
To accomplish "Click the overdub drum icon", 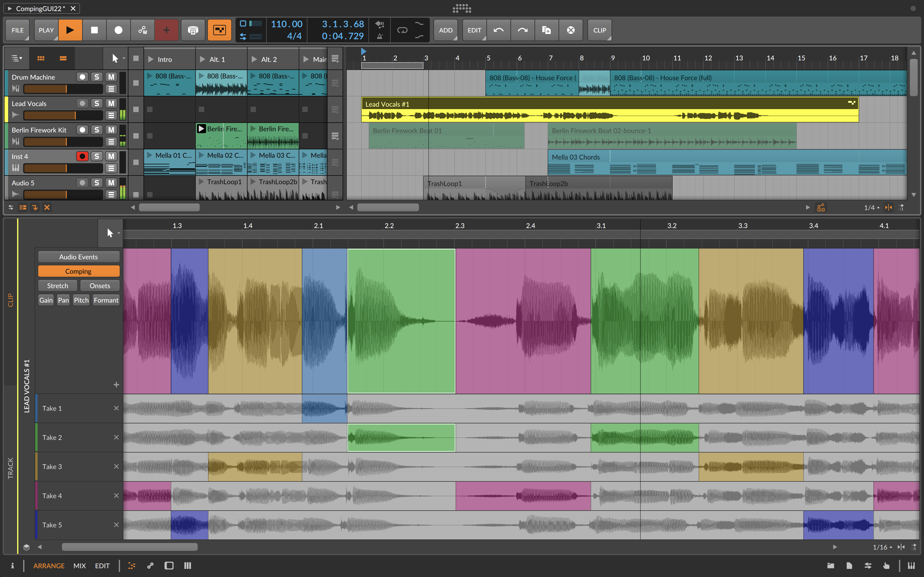I will pos(193,30).
